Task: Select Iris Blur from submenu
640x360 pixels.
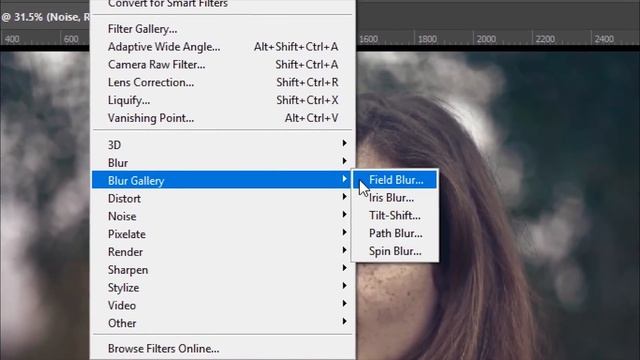Action: click(x=395, y=198)
